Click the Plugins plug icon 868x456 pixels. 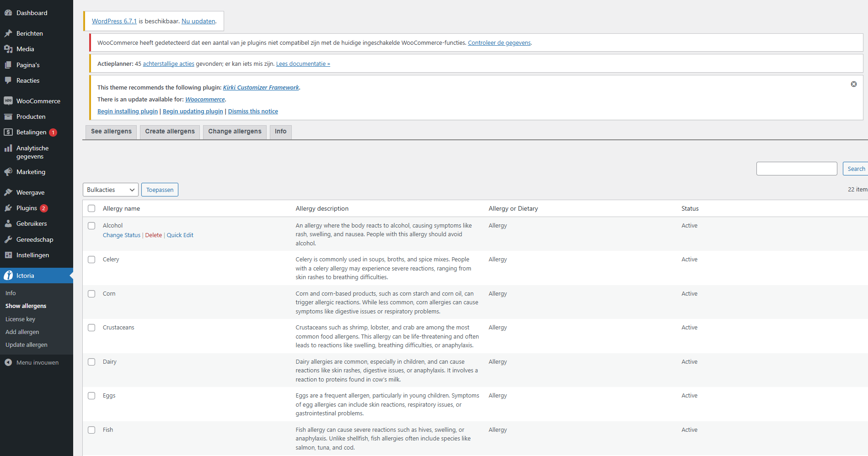point(8,208)
